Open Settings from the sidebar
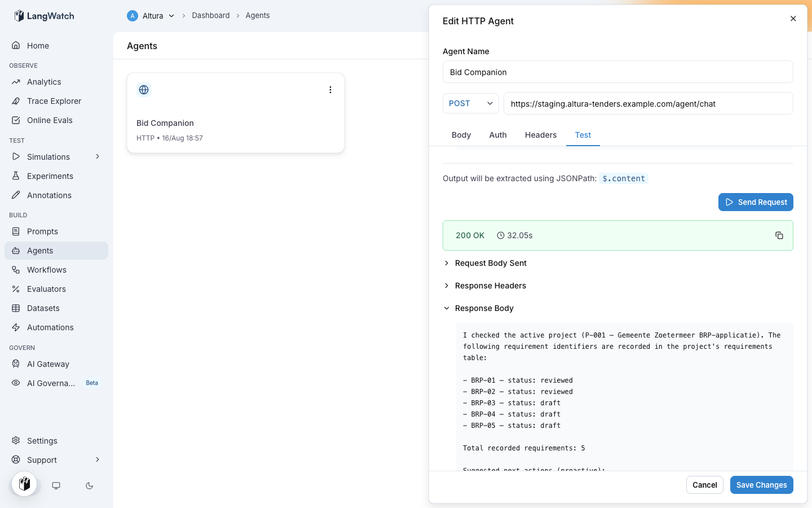The height and width of the screenshot is (508, 812). click(56, 441)
